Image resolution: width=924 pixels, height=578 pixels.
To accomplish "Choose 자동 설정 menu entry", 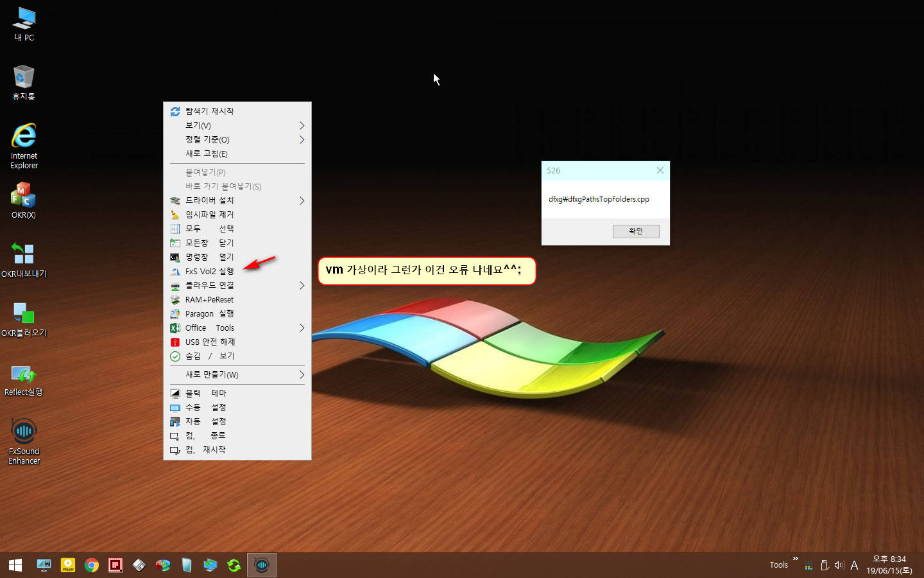I will click(x=237, y=421).
